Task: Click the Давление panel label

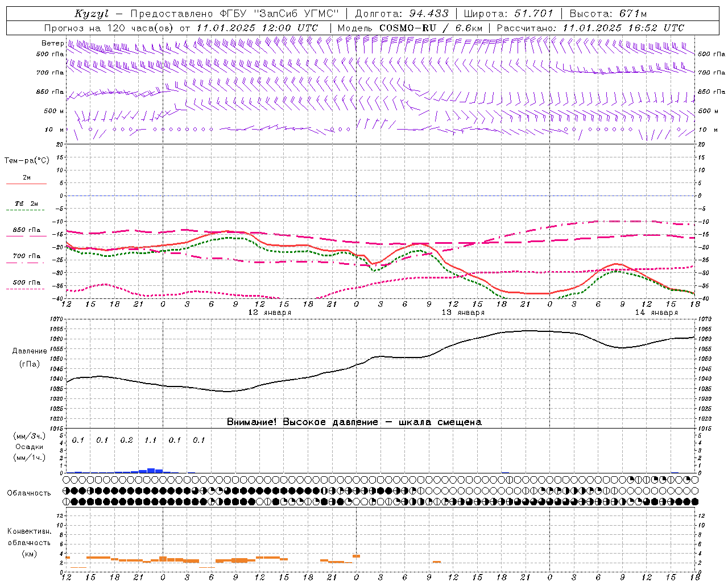Action: [30, 351]
